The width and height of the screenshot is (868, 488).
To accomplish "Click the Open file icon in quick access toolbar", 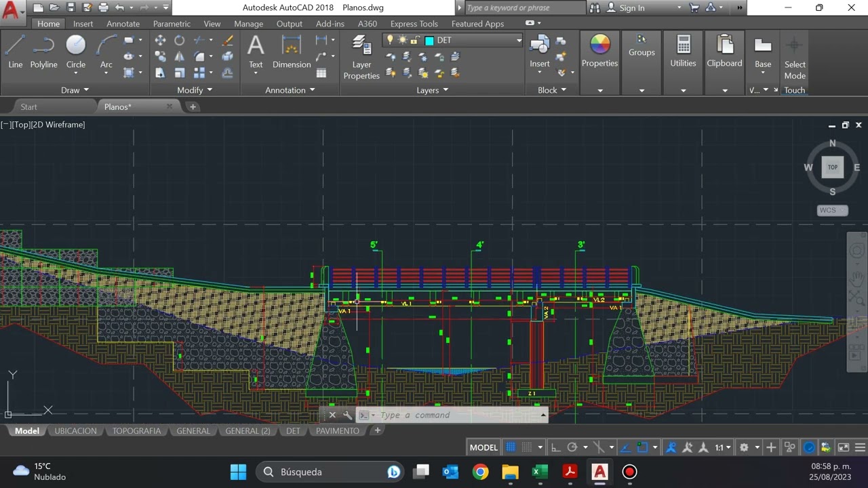I will (x=54, y=7).
